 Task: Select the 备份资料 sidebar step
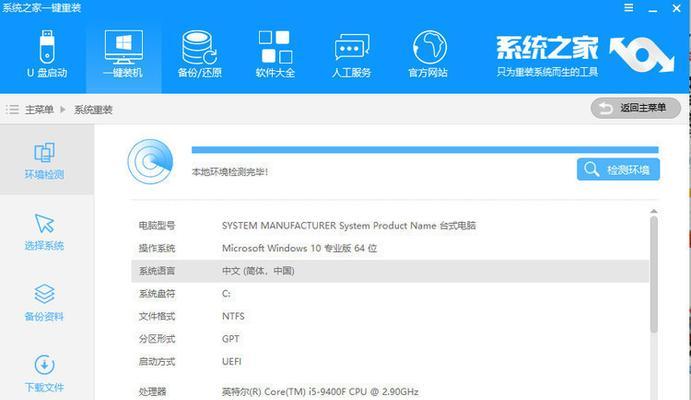[45, 303]
